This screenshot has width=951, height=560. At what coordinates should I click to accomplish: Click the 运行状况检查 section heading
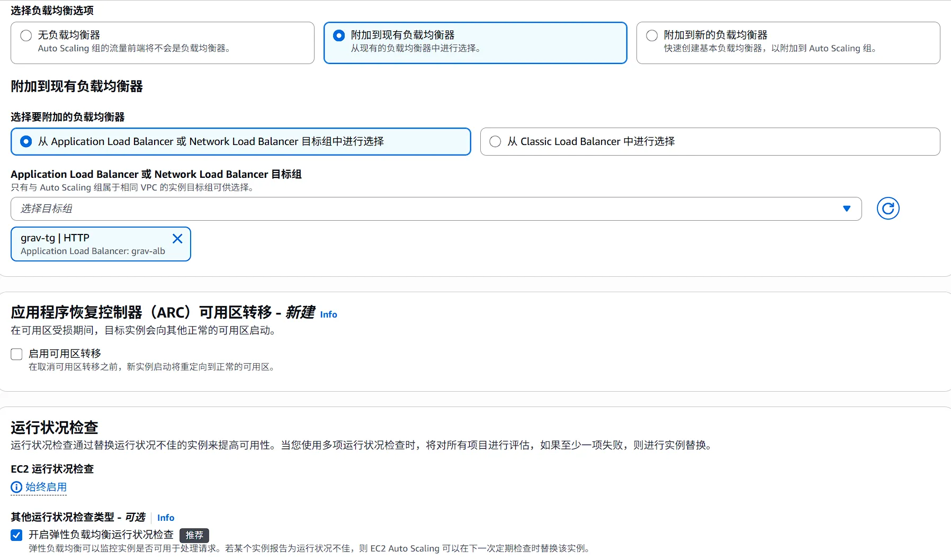click(x=55, y=427)
